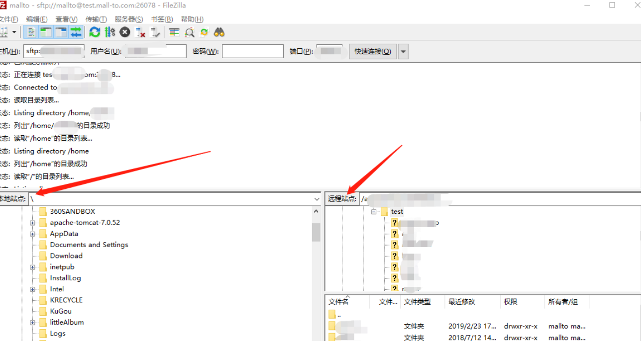Open the 服务器(S) menu
The height and width of the screenshot is (341, 644).
[129, 19]
